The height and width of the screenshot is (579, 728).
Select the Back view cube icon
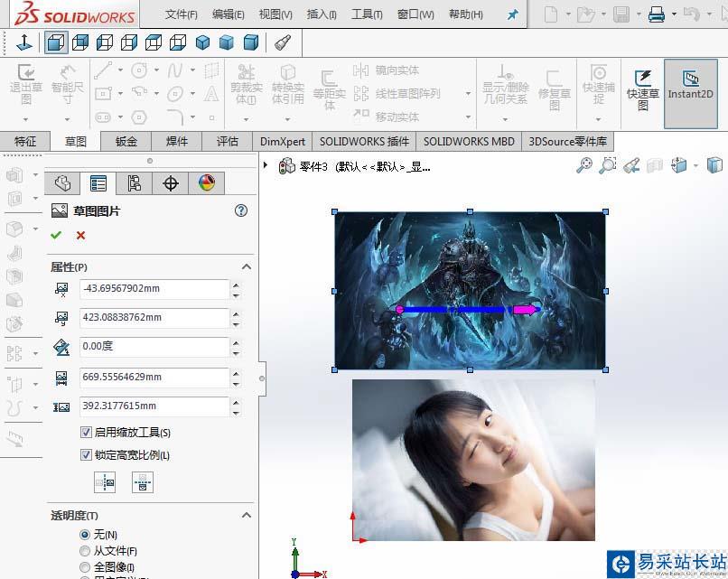[x=80, y=42]
